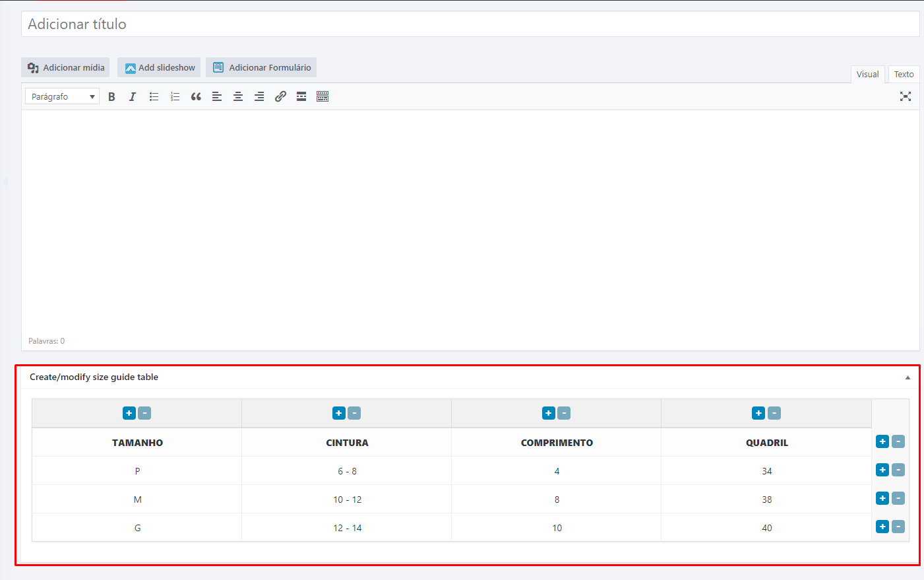The image size is (924, 580).
Task: Insert a numbered list
Action: (x=175, y=96)
